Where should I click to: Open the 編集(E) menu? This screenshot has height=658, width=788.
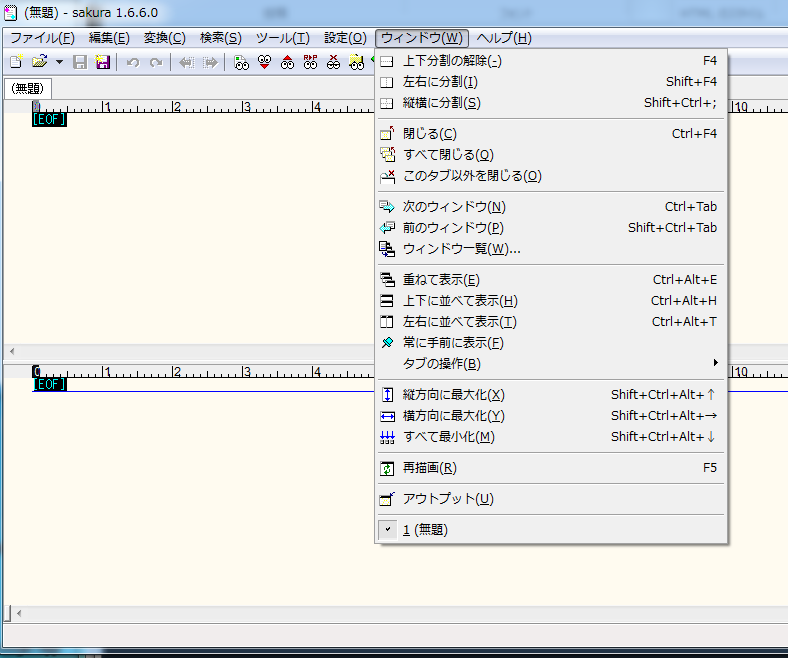pyautogui.click(x=109, y=38)
